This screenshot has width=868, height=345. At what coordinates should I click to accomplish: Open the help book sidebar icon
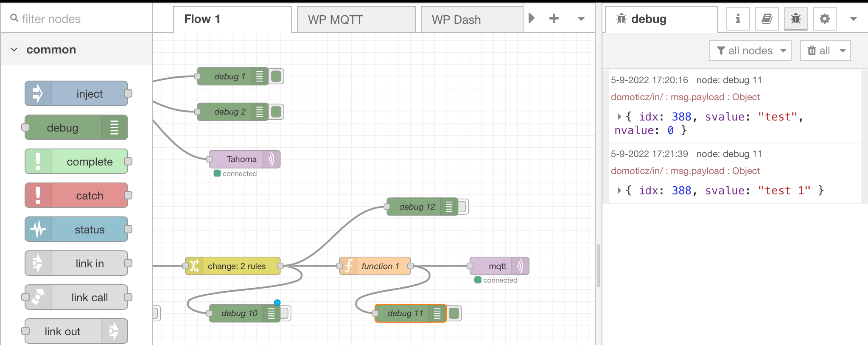pos(767,19)
